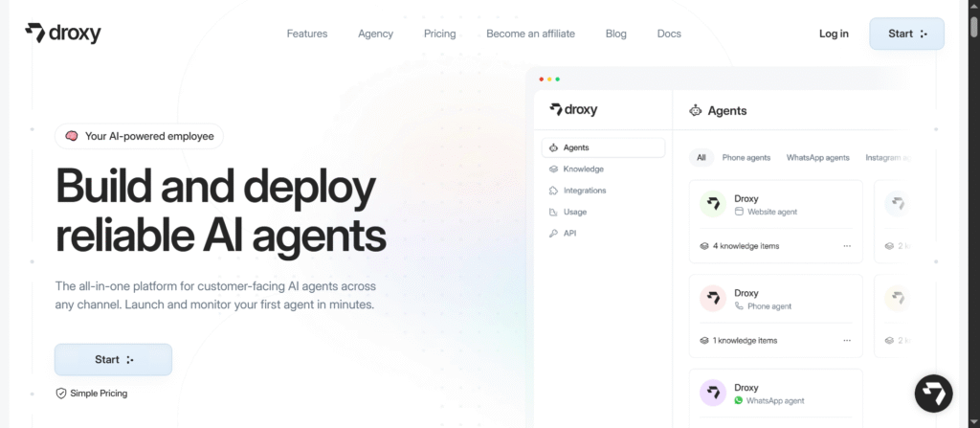
Task: Switch to the WhatsApp agents tab
Action: pyautogui.click(x=817, y=157)
